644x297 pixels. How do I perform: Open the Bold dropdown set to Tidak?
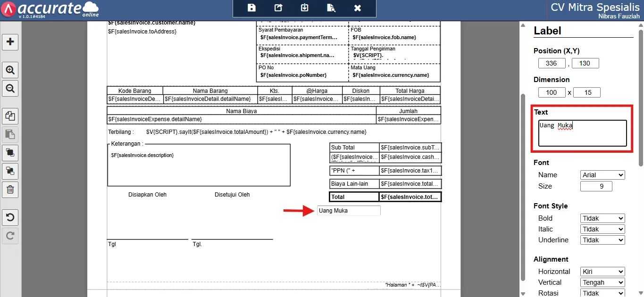point(602,218)
